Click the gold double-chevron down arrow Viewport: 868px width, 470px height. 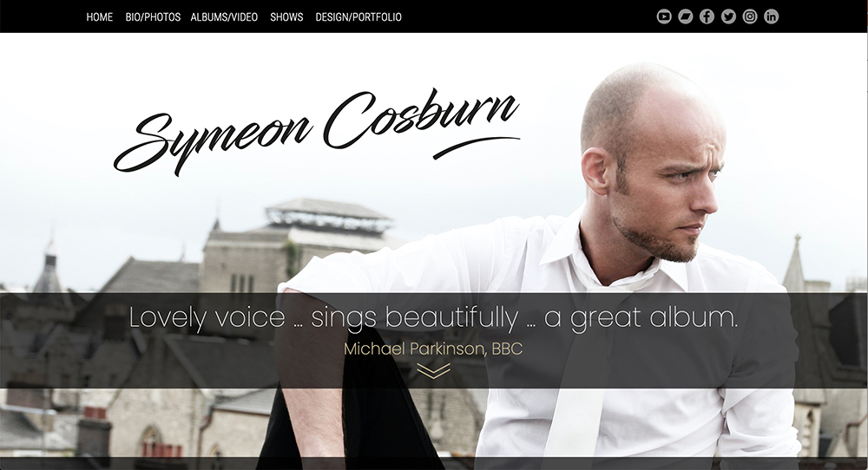point(433,370)
